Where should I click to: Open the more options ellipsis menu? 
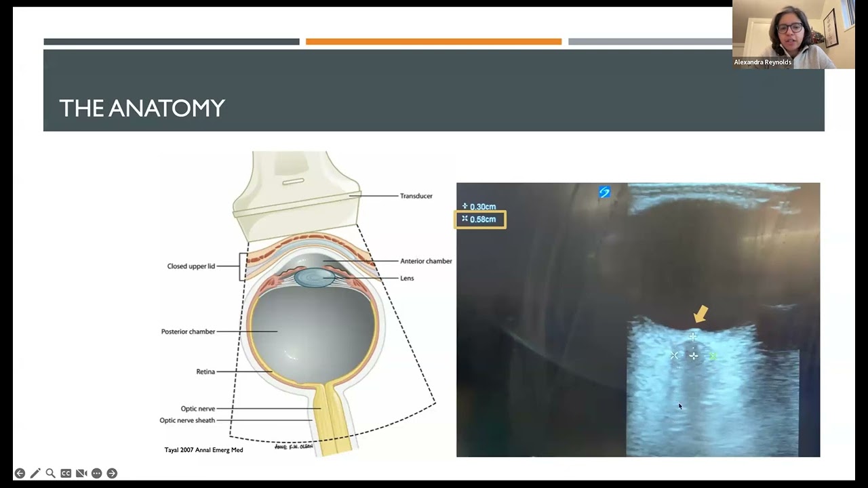96,473
